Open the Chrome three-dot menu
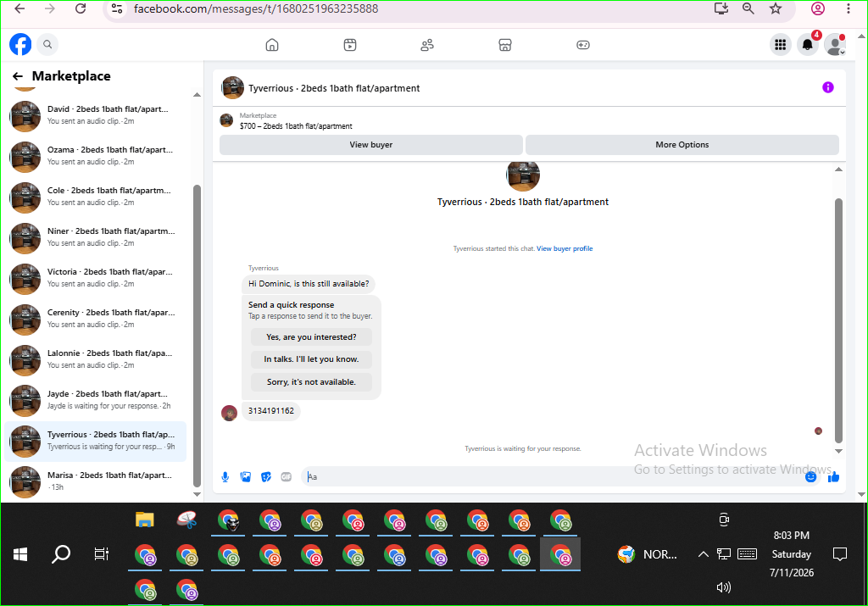The width and height of the screenshot is (868, 606). tap(848, 8)
